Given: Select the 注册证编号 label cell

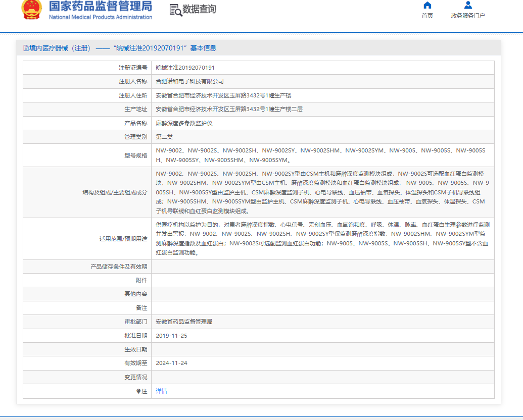Looking at the screenshot, I should (87, 68).
